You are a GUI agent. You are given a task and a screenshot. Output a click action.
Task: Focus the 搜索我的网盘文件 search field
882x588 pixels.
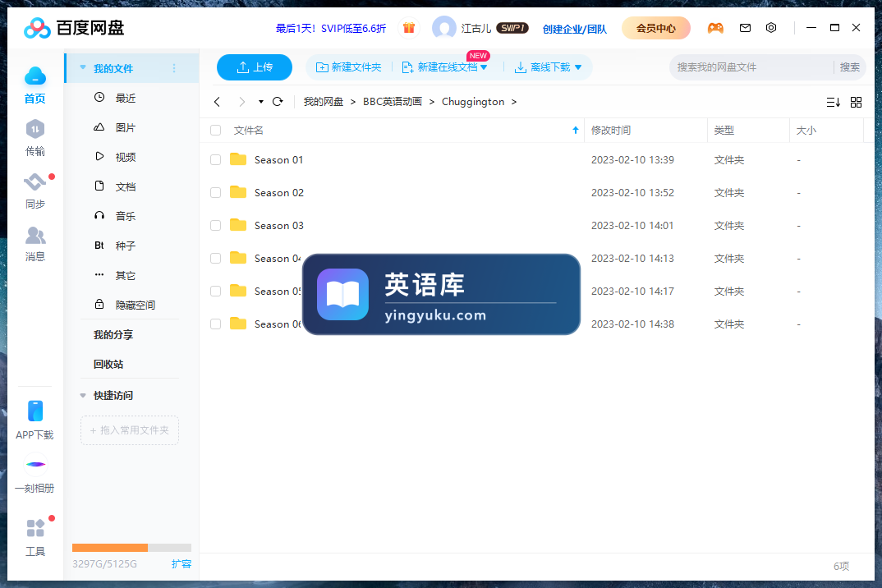(751, 67)
